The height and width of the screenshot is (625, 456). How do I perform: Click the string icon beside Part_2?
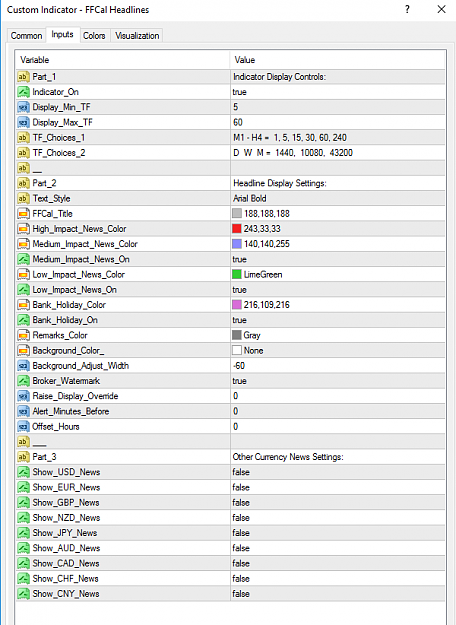point(24,183)
